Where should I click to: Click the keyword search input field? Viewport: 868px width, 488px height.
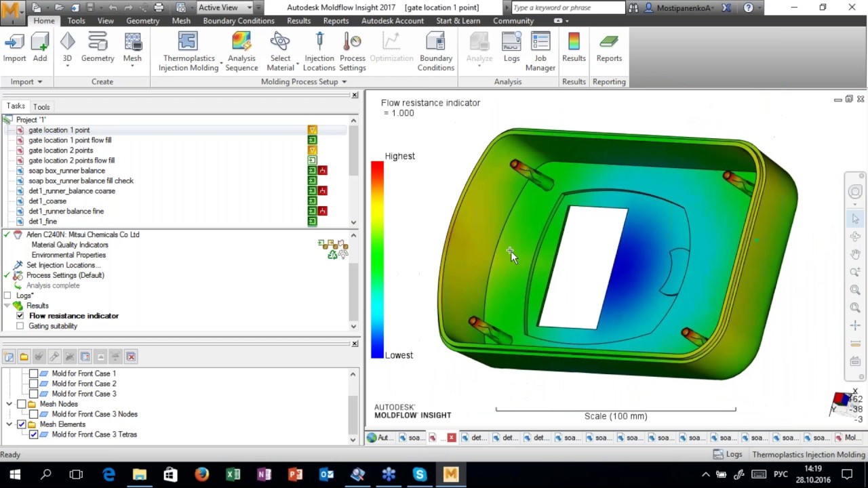[x=568, y=7]
